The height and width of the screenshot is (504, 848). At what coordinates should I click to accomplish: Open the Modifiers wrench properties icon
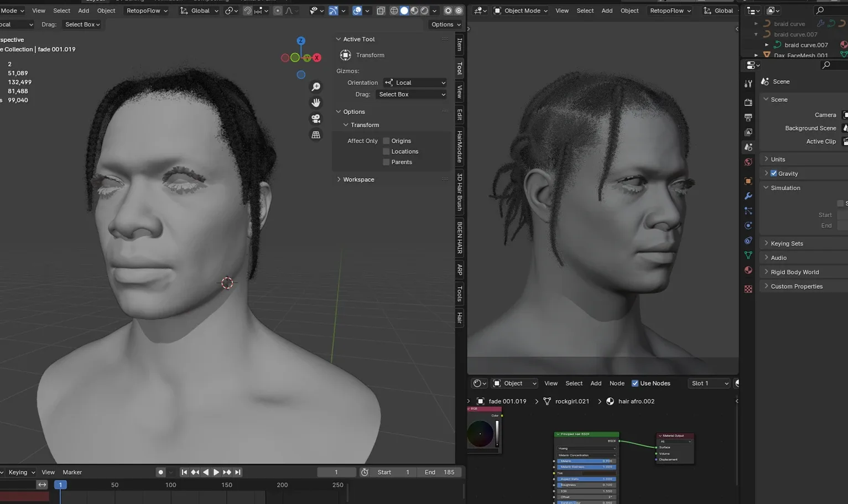click(748, 196)
